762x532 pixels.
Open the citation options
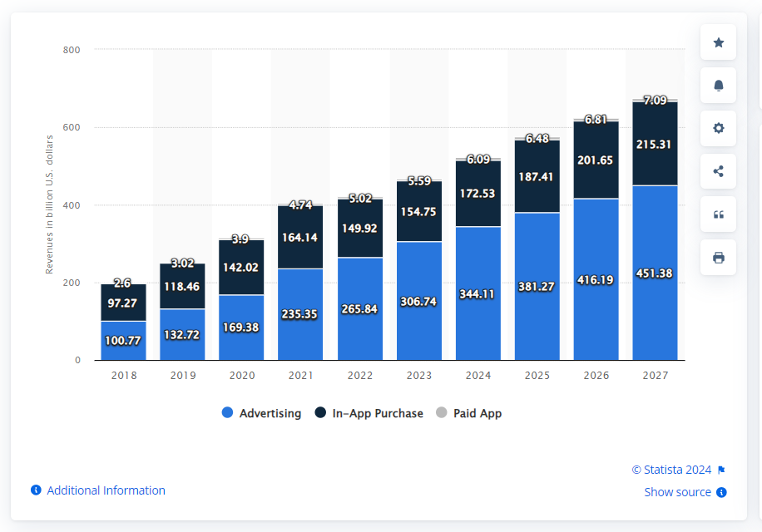click(x=717, y=214)
